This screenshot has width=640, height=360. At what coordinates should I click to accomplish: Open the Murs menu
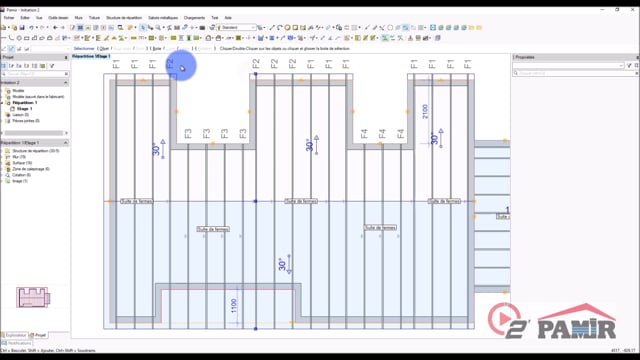click(x=79, y=18)
